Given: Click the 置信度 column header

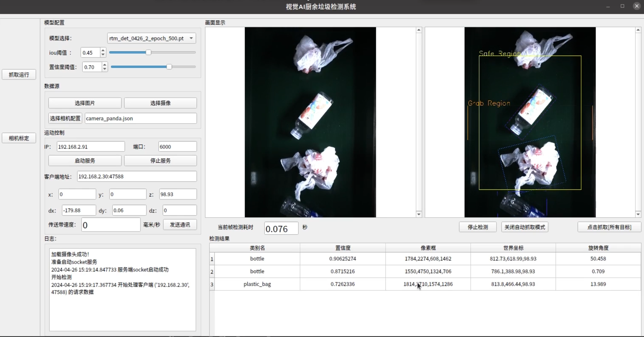Looking at the screenshot, I should click(x=343, y=248).
